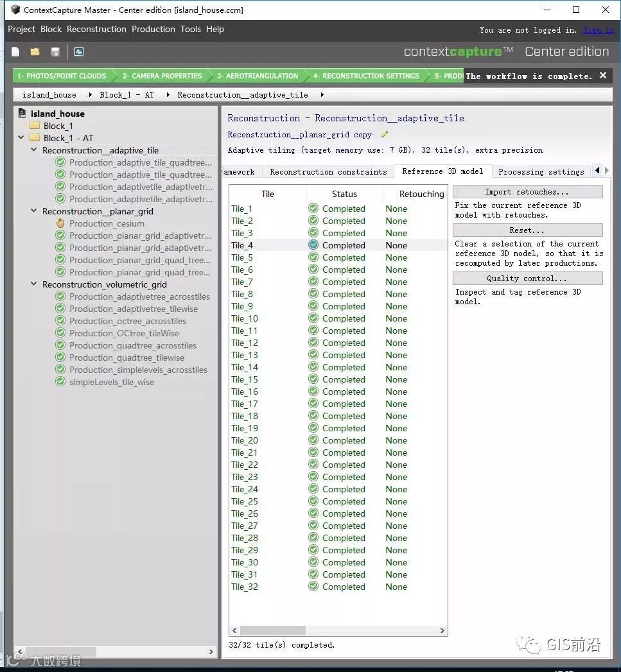Click Tile_20 Retouching value None
The height and width of the screenshot is (672, 621).
pyautogui.click(x=396, y=440)
